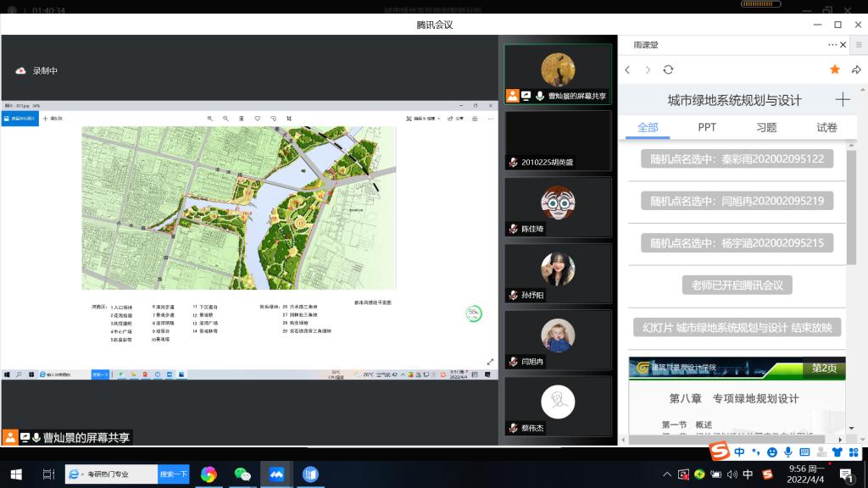Expand the system tray hidden icons chevron
868x488 pixels.
point(669,474)
